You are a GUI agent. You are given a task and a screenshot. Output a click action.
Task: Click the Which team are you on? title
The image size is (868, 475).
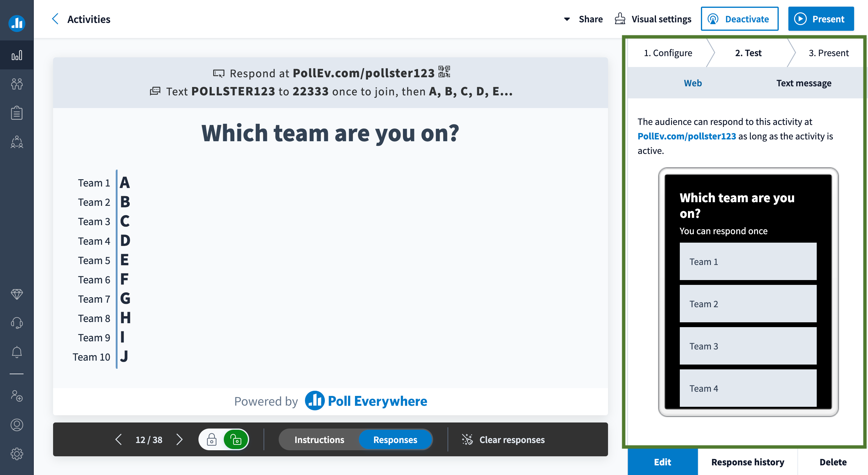pyautogui.click(x=330, y=133)
